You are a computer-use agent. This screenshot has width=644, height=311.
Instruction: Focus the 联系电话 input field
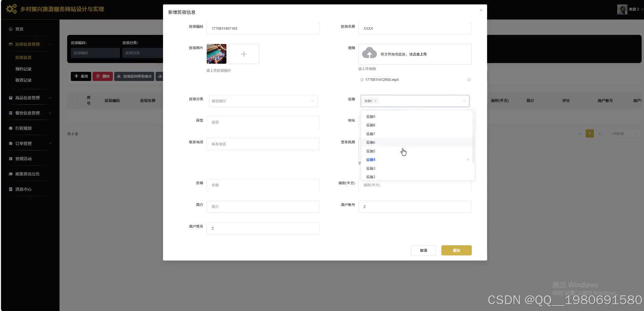point(263,144)
